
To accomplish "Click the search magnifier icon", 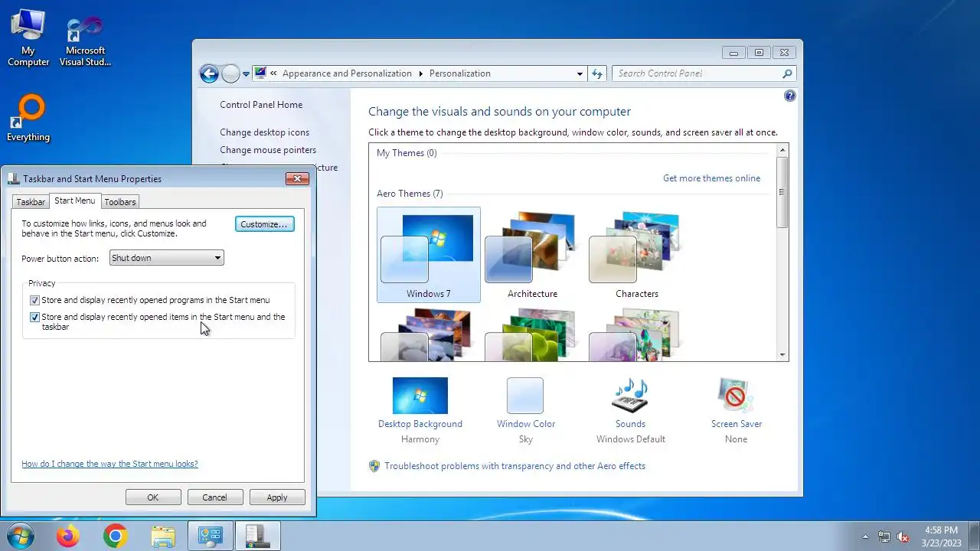I will point(787,73).
